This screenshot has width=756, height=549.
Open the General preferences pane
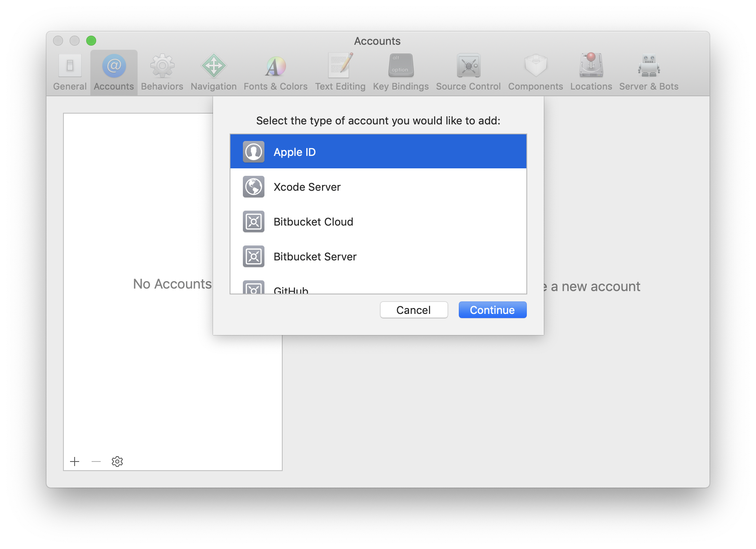[70, 72]
